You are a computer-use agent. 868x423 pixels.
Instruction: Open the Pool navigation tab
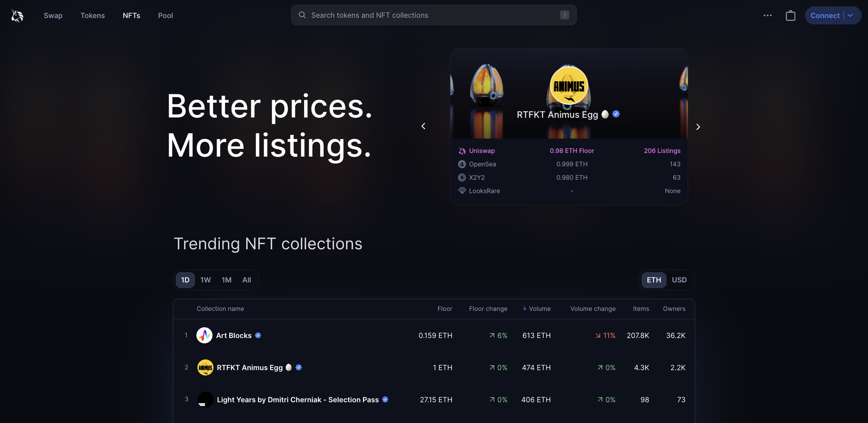click(165, 15)
